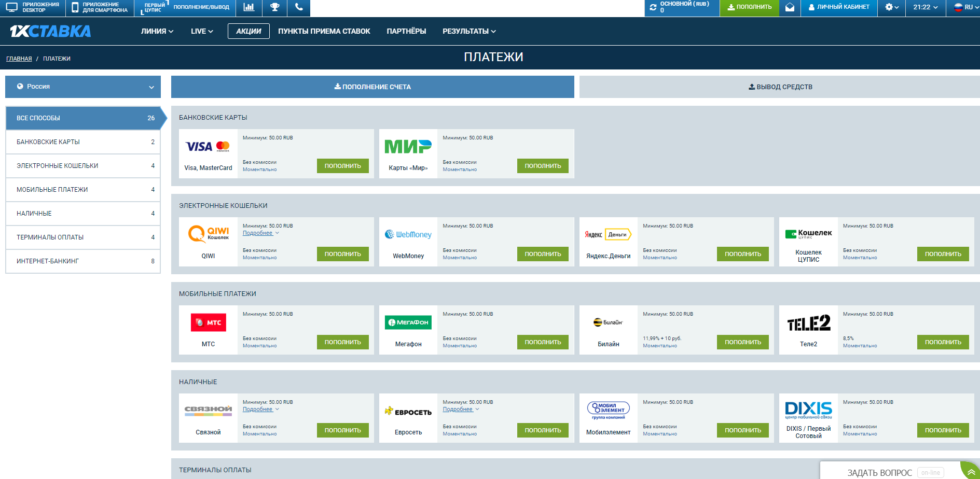The width and height of the screenshot is (980, 479).
Task: Select the Евросеть logo
Action: pyautogui.click(x=408, y=412)
